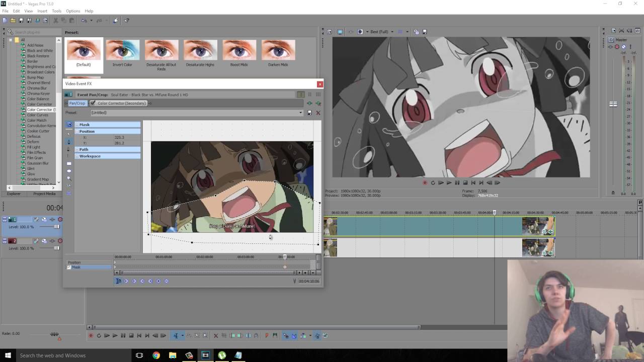This screenshot has height=362, width=644.
Task: Open Windows Task View from taskbar
Action: point(139,355)
